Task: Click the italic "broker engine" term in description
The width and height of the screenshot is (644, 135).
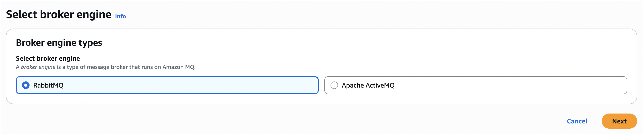Action: click(38, 67)
